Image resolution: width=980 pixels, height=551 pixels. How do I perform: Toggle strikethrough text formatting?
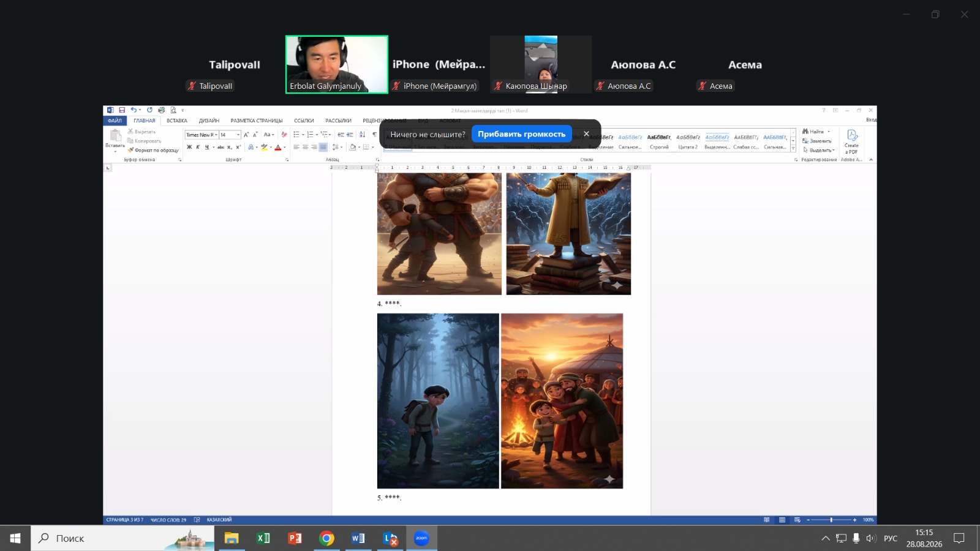click(x=221, y=147)
